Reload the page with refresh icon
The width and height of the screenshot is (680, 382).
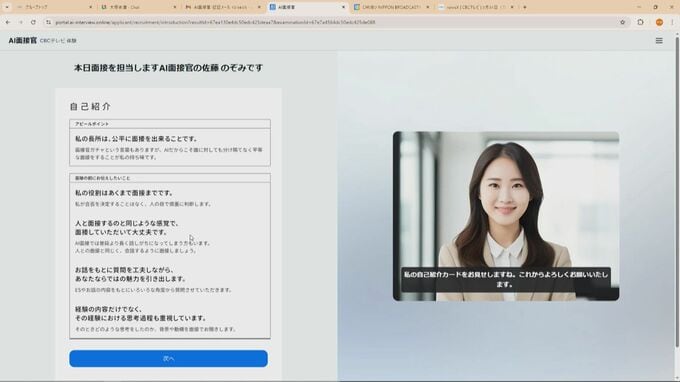coord(33,22)
